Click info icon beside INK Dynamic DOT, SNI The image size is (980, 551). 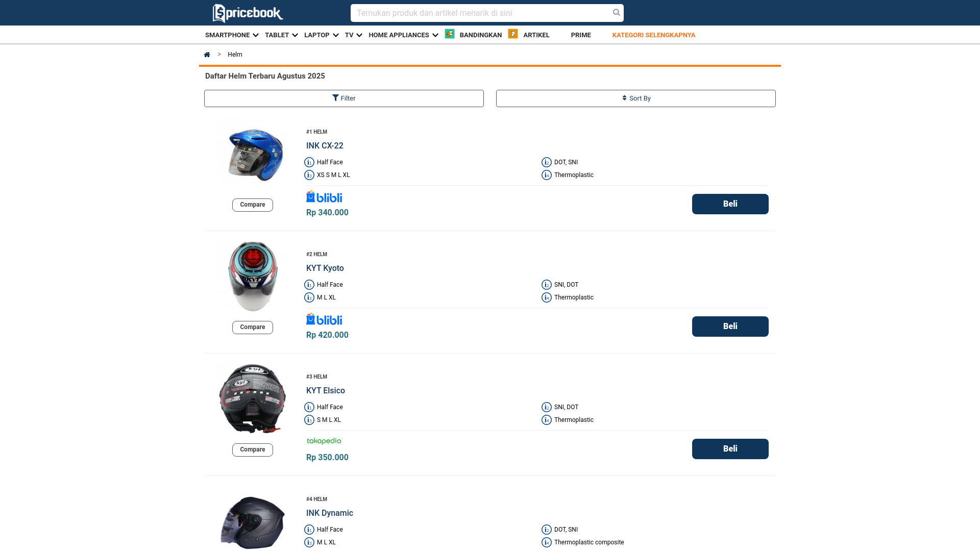[x=547, y=530]
